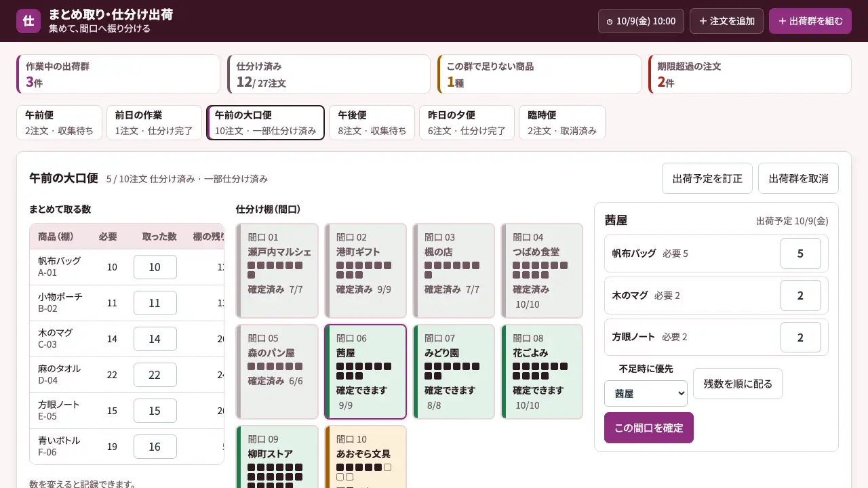Edit picked count for 青いボトル F-06

155,447
